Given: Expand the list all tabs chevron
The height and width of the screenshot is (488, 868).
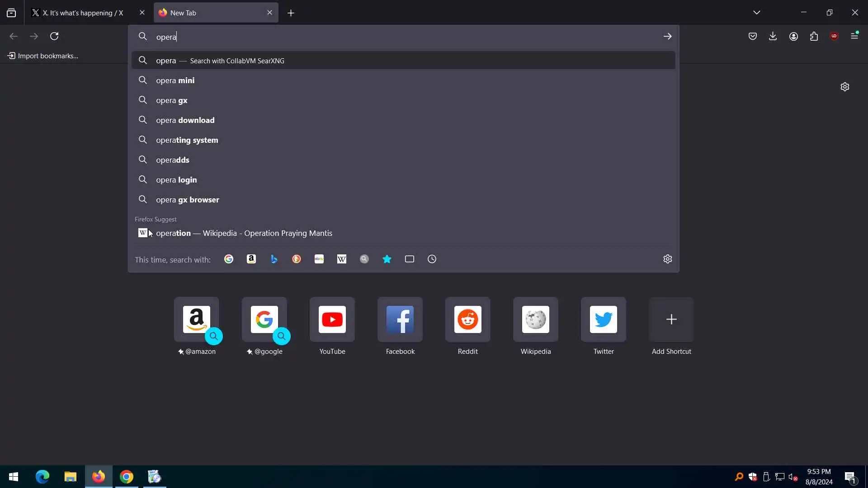Looking at the screenshot, I should click(757, 13).
